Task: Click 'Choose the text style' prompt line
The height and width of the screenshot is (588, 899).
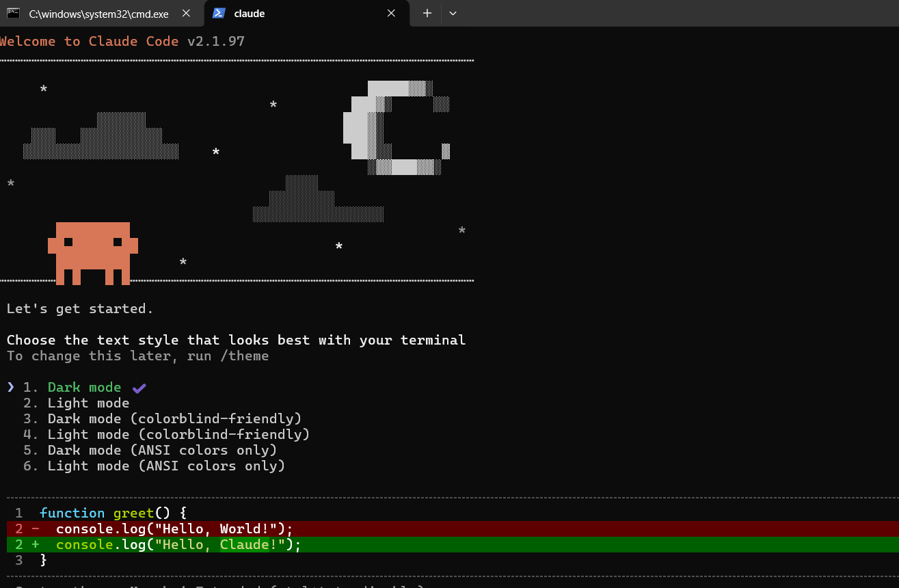Action: [237, 340]
